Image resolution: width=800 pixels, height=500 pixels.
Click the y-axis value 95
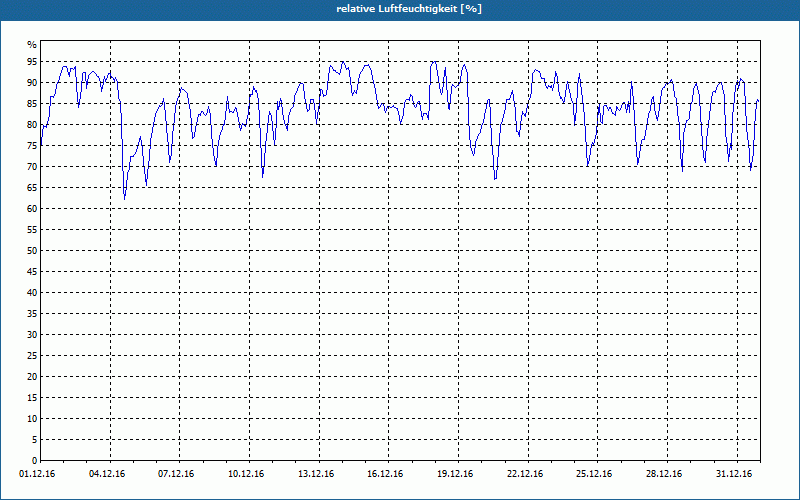click(x=32, y=62)
